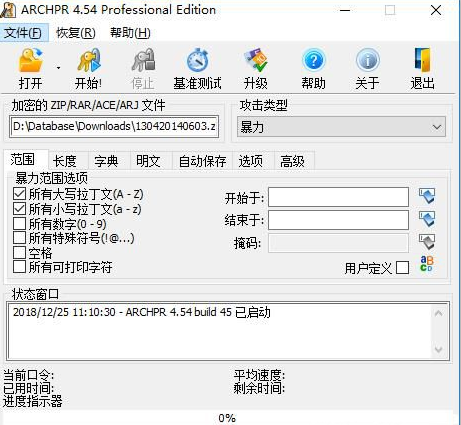Toggle the 用户定义 checkbox
The width and height of the screenshot is (461, 425).
click(x=403, y=268)
